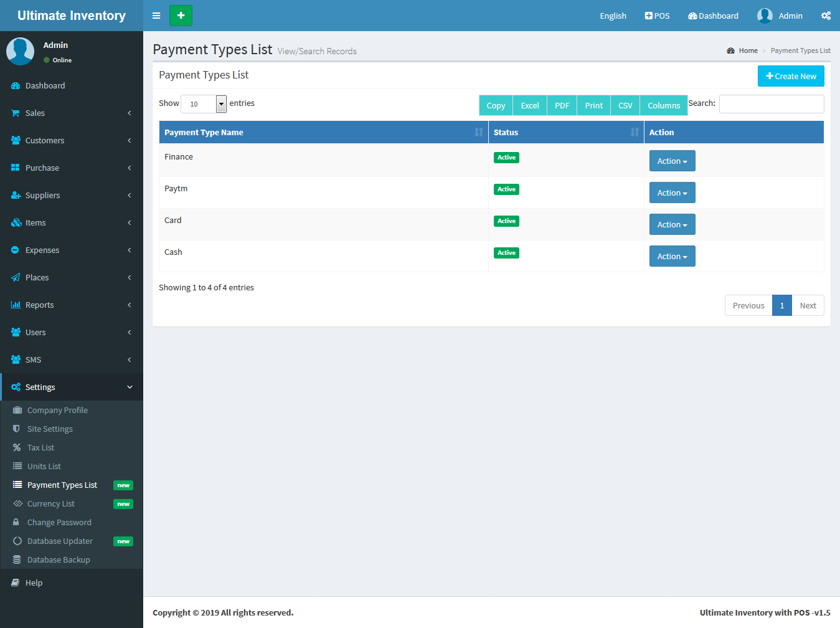840x628 pixels.
Task: Open Action dropdown for Cash row
Action: [x=672, y=256]
